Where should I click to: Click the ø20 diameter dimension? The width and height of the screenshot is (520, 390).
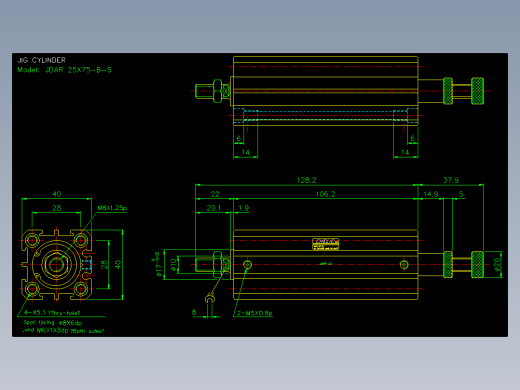point(497,264)
